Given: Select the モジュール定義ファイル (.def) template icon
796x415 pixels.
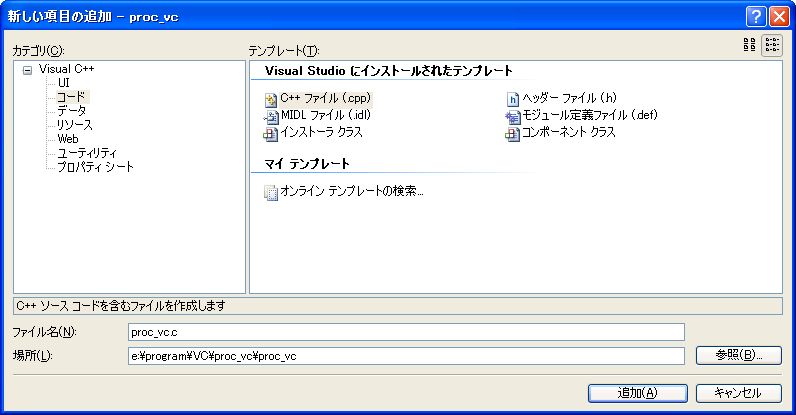Looking at the screenshot, I should [x=513, y=117].
